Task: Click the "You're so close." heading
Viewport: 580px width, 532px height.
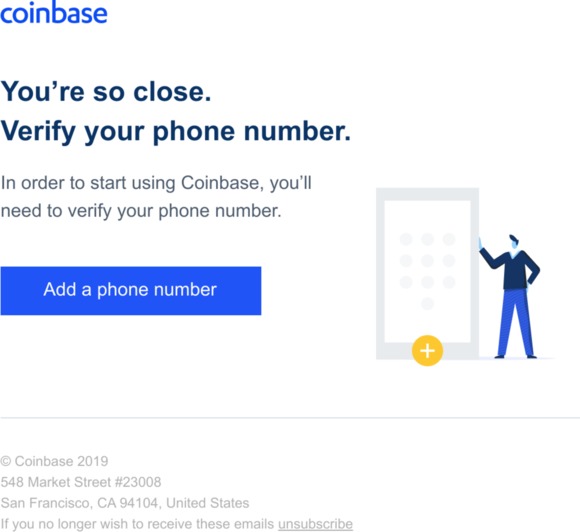Action: (x=106, y=91)
